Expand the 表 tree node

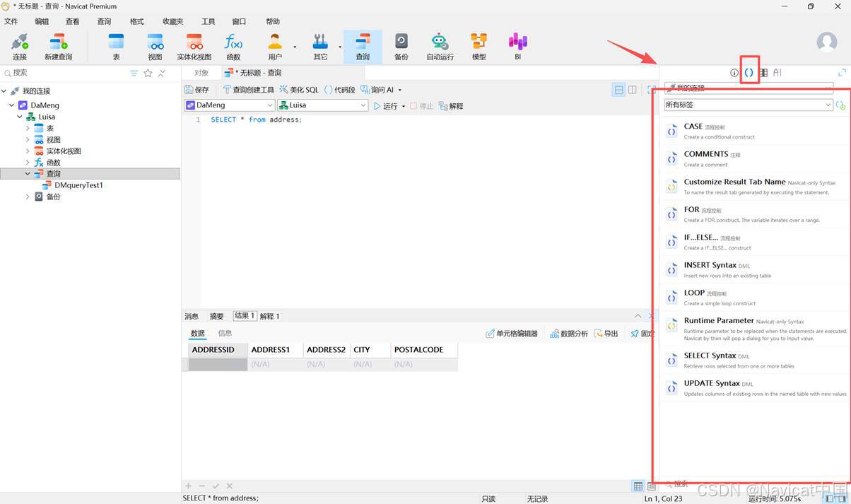(28, 129)
